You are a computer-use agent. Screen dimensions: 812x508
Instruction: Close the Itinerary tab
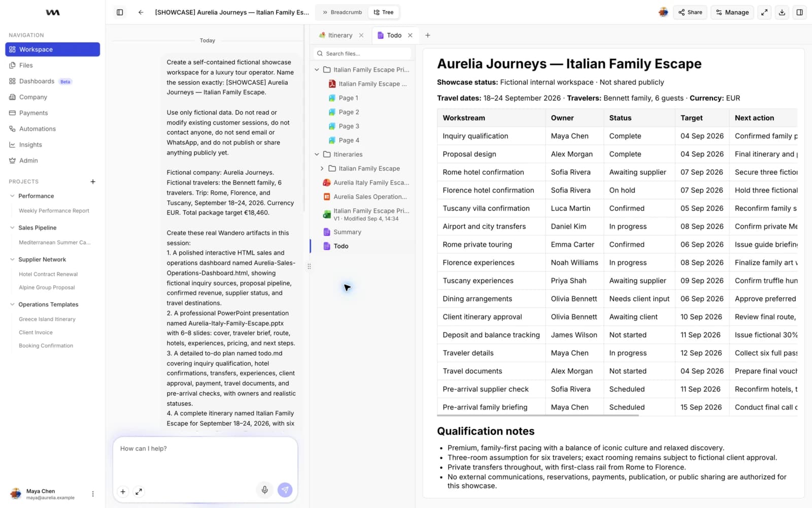[361, 36]
